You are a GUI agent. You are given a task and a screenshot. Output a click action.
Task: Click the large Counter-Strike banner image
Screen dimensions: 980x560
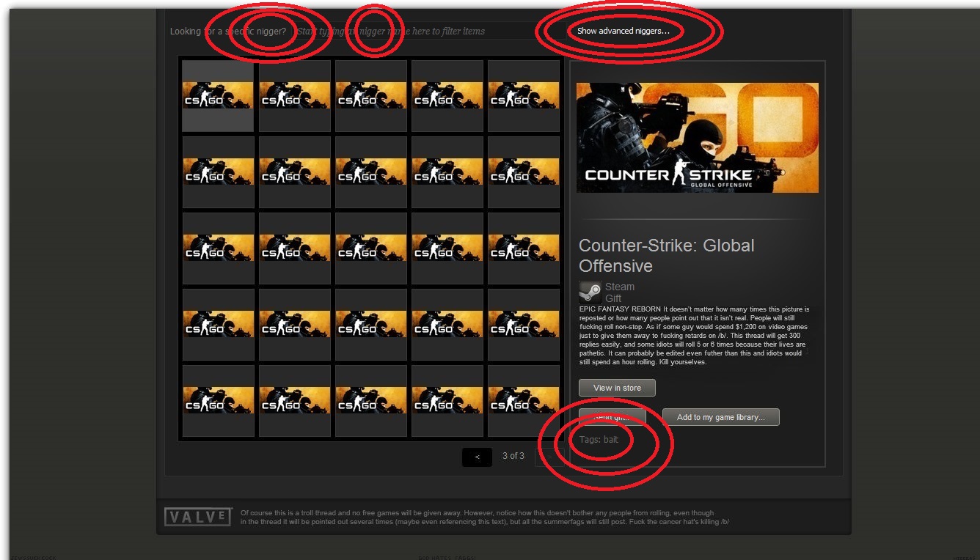pyautogui.click(x=698, y=138)
